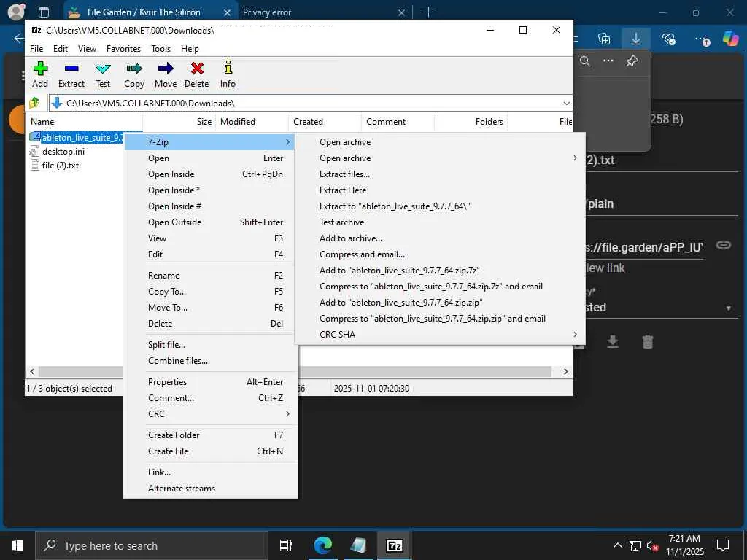Open the notification center icon
Screen dimensions: 747x560
[x=723, y=545]
